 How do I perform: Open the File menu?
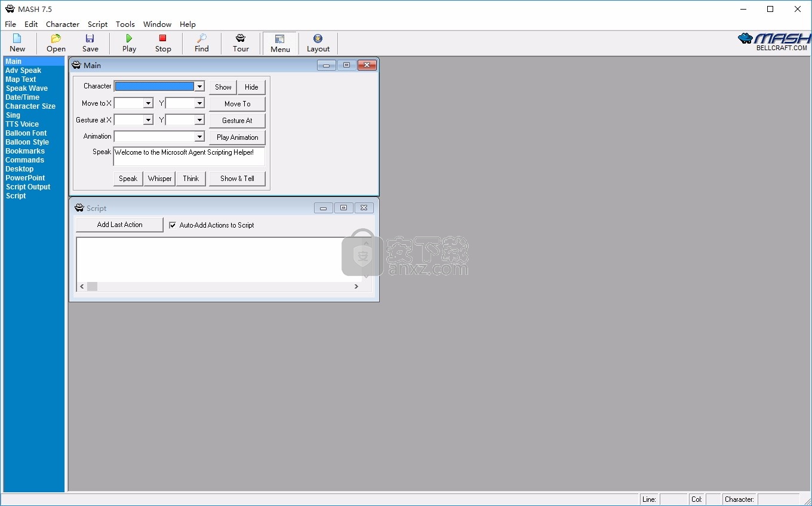click(10, 24)
